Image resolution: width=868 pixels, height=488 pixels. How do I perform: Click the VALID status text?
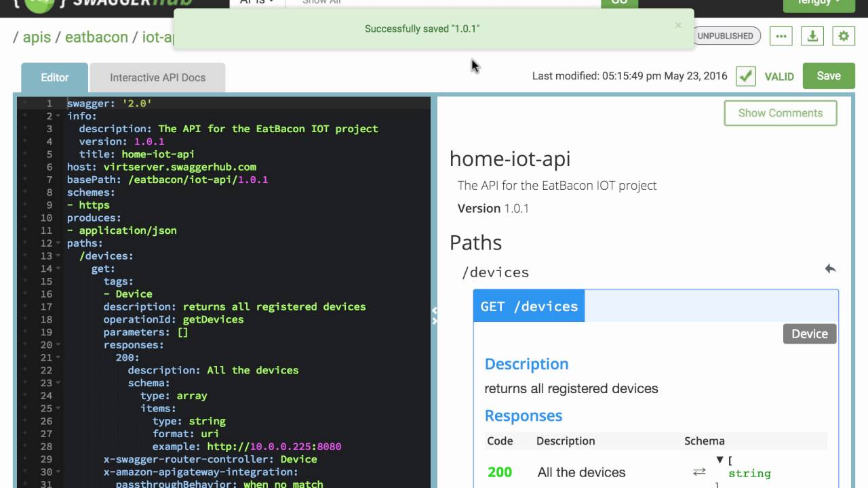(779, 77)
